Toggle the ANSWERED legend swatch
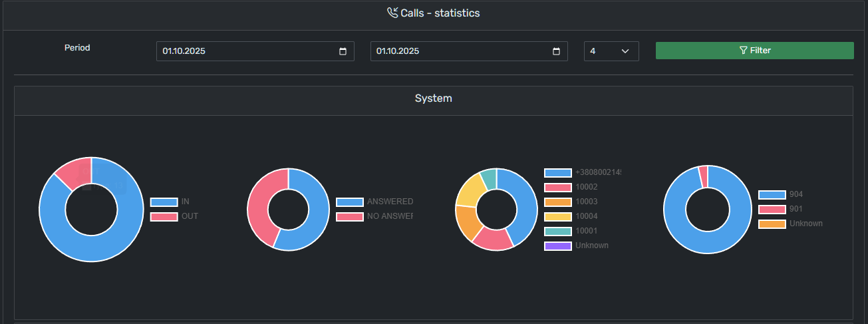This screenshot has height=324, width=868. [x=349, y=202]
